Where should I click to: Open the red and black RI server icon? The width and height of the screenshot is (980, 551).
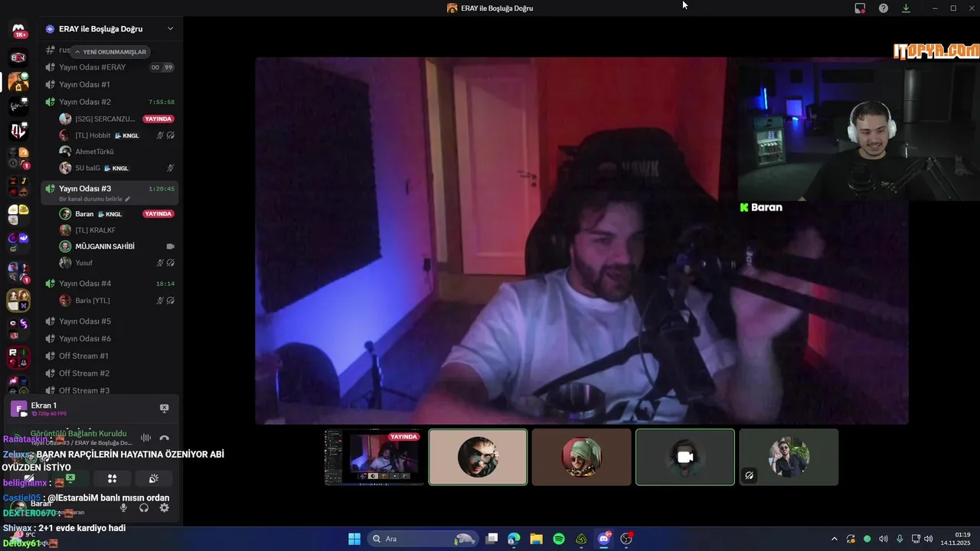click(18, 357)
